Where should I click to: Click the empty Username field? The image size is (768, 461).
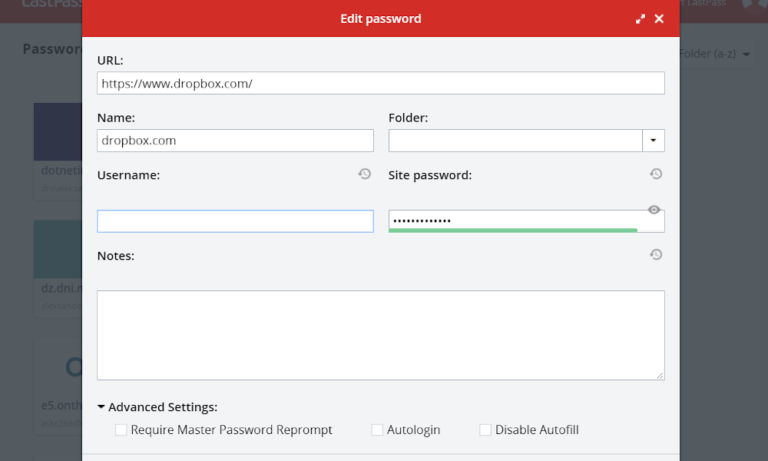pyautogui.click(x=235, y=221)
